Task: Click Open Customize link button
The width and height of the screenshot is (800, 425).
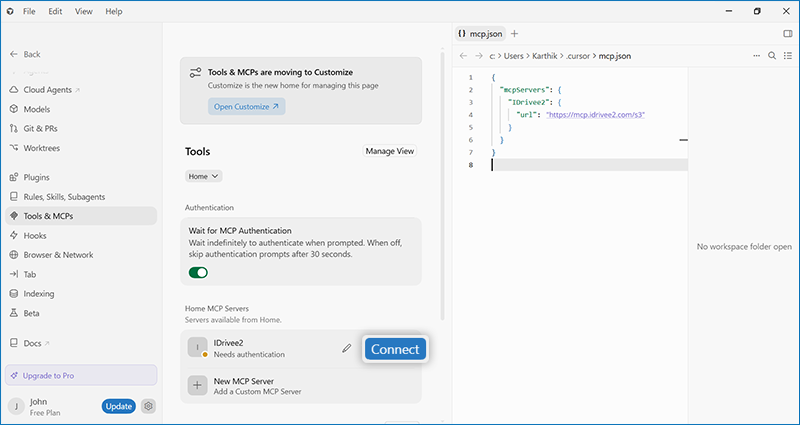Action: point(246,107)
